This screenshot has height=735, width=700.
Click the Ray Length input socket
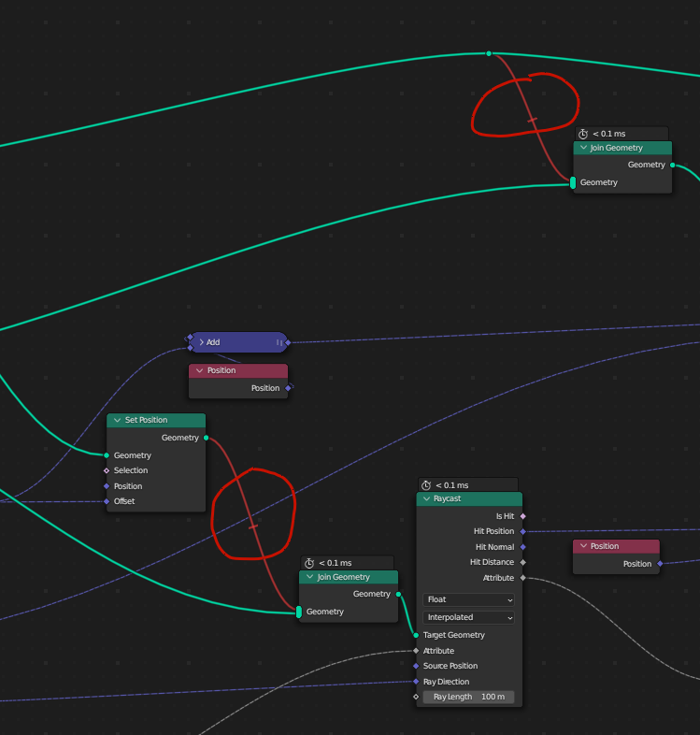[x=416, y=697]
